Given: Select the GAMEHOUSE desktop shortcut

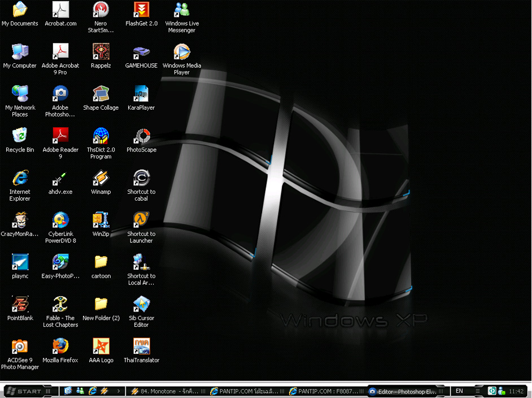Looking at the screenshot, I should [141, 57].
